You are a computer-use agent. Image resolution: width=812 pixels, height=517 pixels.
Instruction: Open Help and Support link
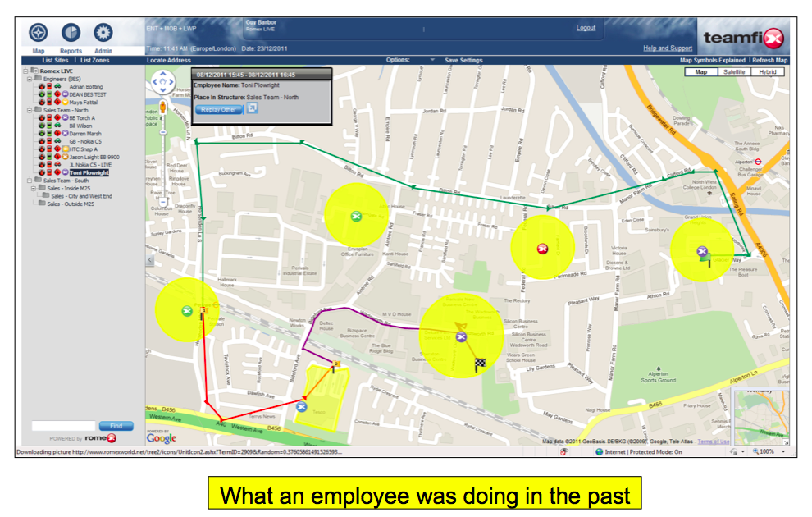(668, 48)
